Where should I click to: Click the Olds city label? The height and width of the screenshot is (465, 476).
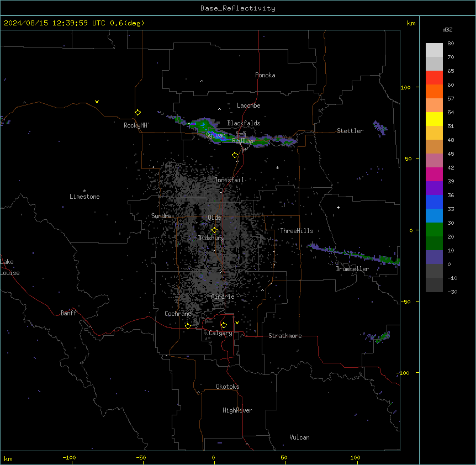(214, 218)
